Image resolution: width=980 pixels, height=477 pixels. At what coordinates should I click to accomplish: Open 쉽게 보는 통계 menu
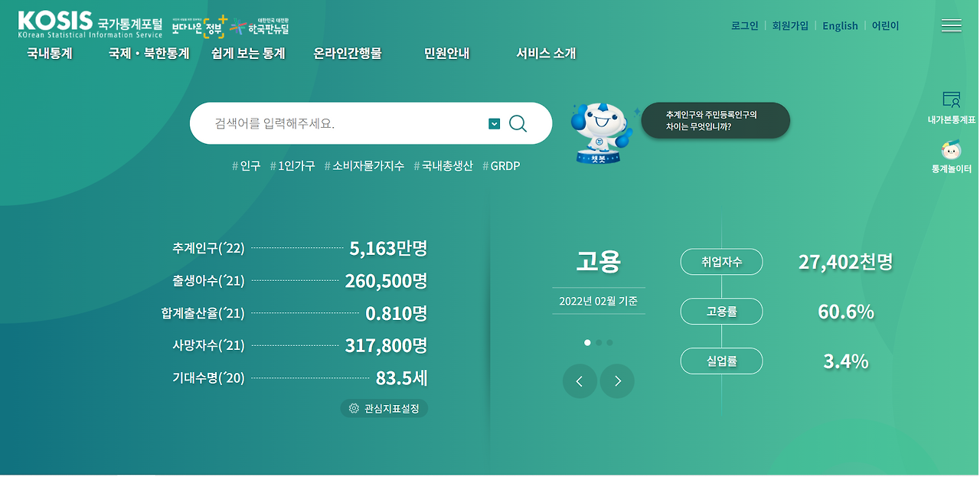248,54
